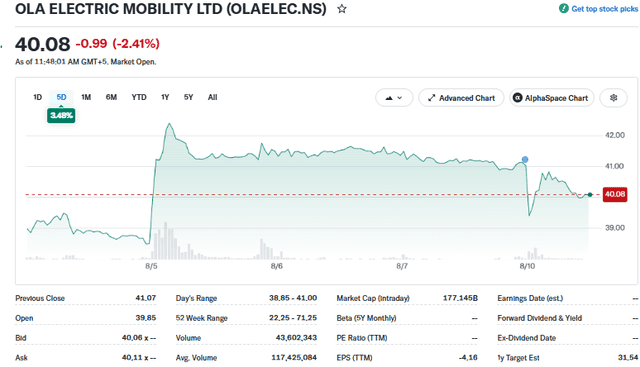Add OLAELEC.NS to watchlist with star icon
This screenshot has width=640, height=367.
342,9
